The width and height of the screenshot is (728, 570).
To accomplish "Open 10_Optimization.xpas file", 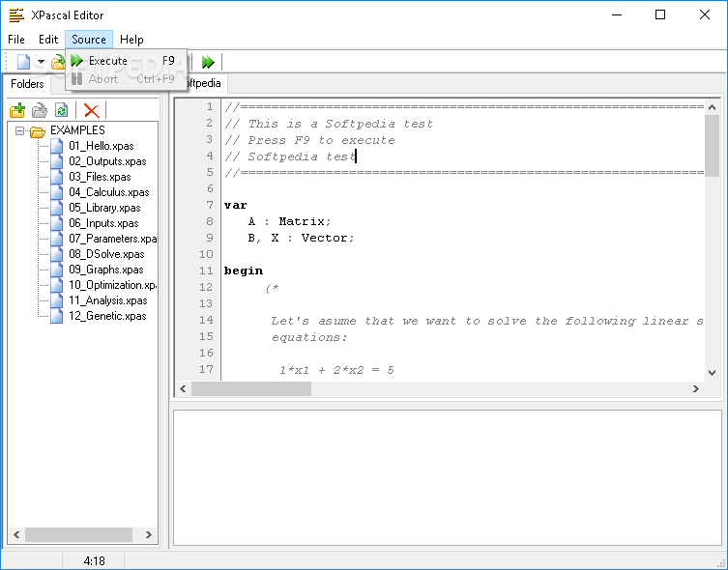I will click(112, 285).
